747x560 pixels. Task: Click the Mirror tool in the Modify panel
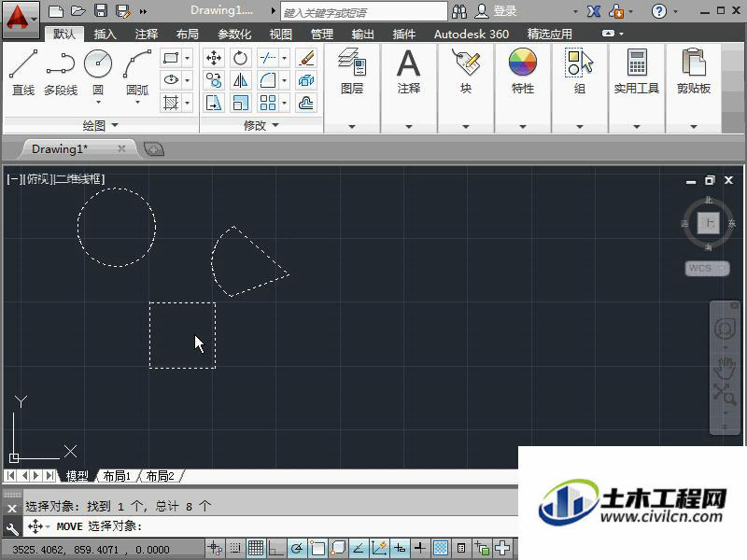[241, 80]
